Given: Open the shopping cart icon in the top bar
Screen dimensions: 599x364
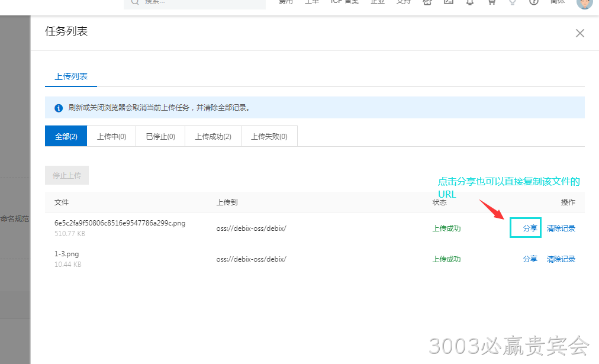Looking at the screenshot, I should pos(491,2).
